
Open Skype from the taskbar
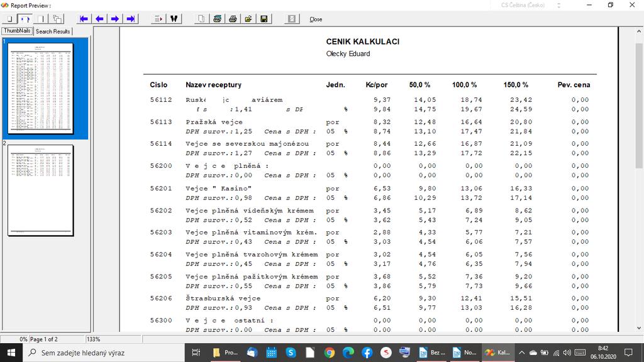291,353
